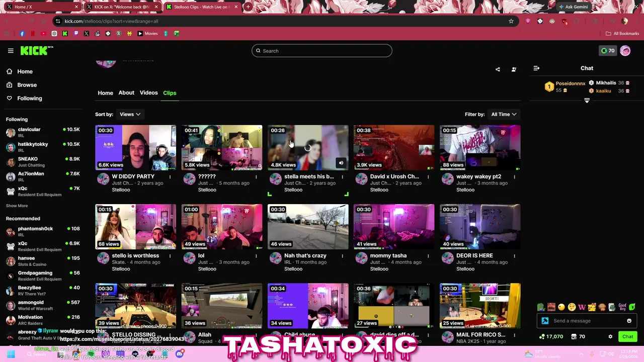Click the green Chat send button

[x=627, y=336]
